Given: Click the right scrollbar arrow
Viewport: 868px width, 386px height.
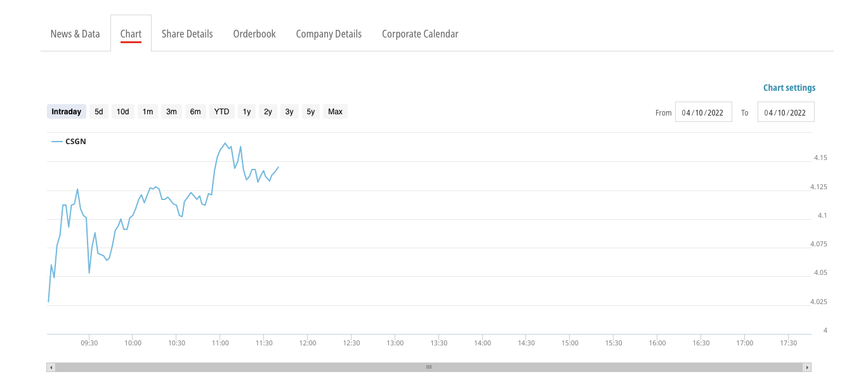Looking at the screenshot, I should pos(807,367).
